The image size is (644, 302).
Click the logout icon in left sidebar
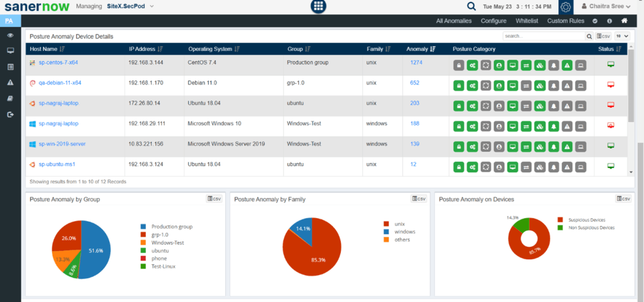tap(10, 115)
